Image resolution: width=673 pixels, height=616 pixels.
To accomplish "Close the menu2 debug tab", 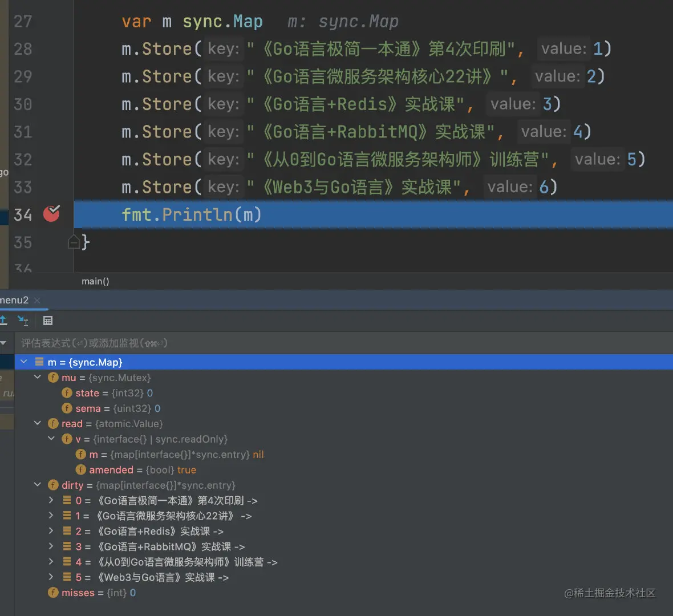I will [37, 300].
